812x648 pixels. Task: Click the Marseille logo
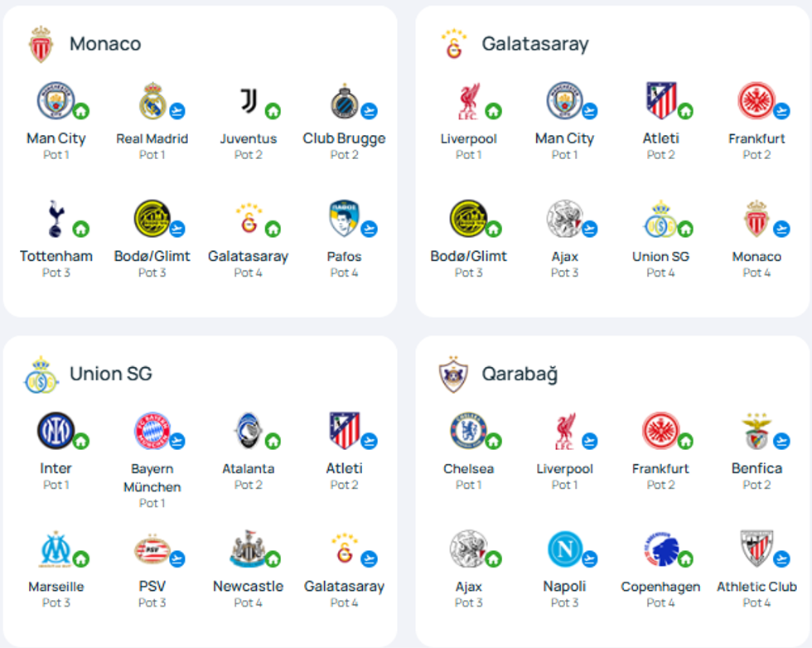point(55,549)
